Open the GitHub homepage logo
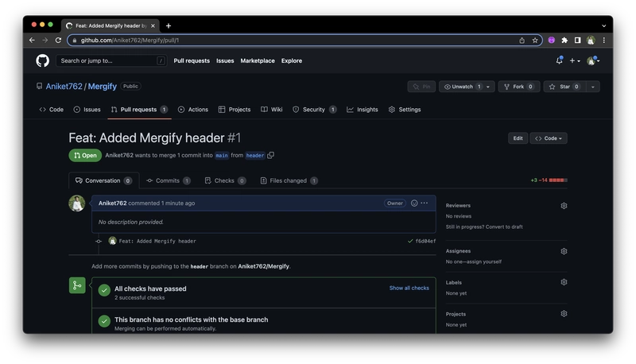 [x=43, y=61]
